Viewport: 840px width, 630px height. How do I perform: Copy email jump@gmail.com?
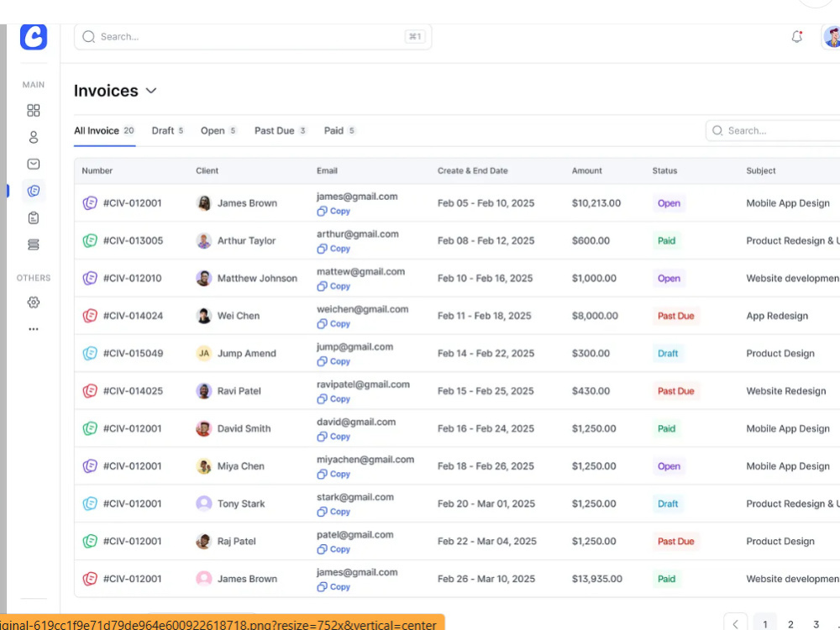(x=333, y=361)
